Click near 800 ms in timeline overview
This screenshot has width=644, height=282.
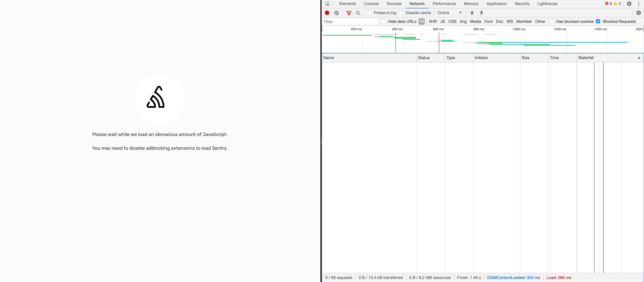[478, 40]
